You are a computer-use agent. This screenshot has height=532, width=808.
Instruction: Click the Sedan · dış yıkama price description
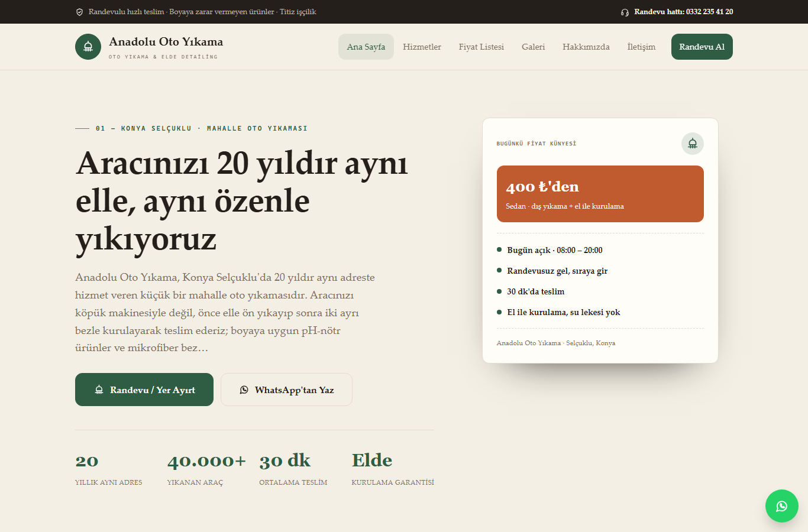[x=565, y=206]
